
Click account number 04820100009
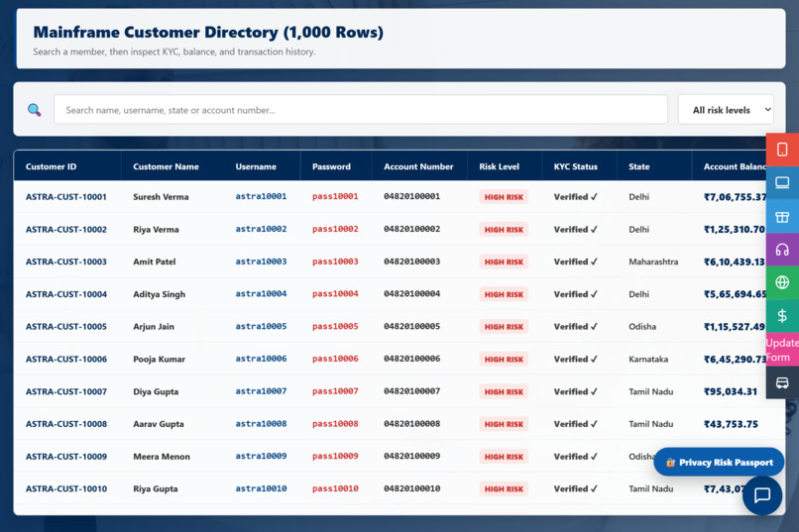click(x=411, y=456)
